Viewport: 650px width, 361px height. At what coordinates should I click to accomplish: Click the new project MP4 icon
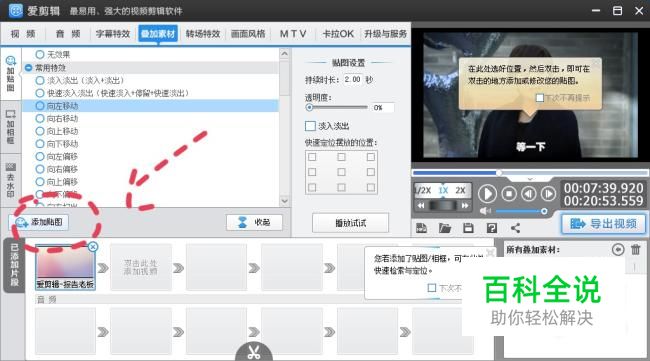(x=422, y=228)
